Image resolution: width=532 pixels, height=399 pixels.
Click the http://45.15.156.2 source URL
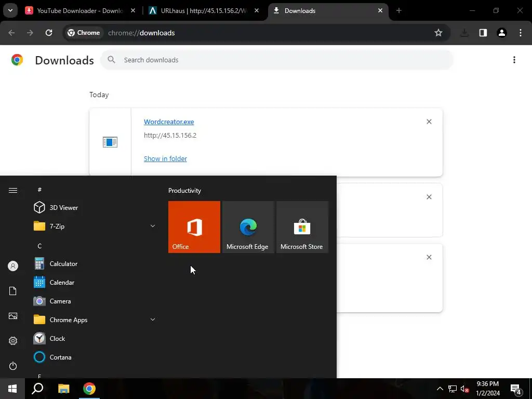[x=170, y=136]
